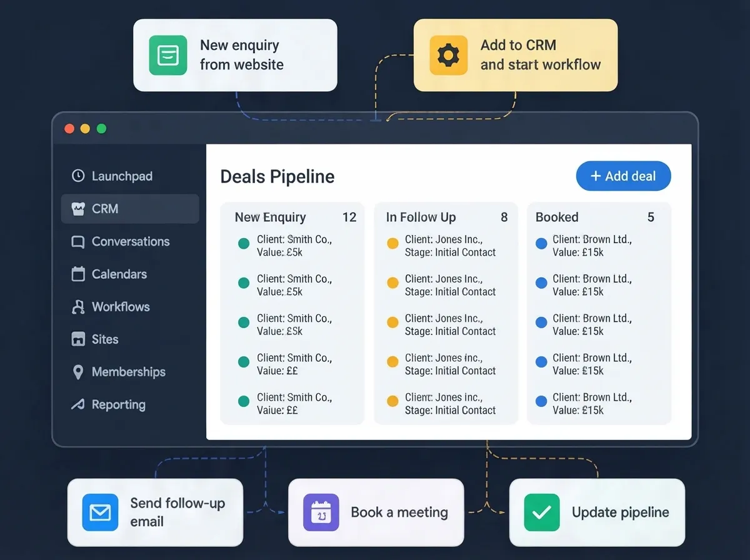Click the envelope icon on Send follow-up email card
The width and height of the screenshot is (750, 560).
[100, 512]
